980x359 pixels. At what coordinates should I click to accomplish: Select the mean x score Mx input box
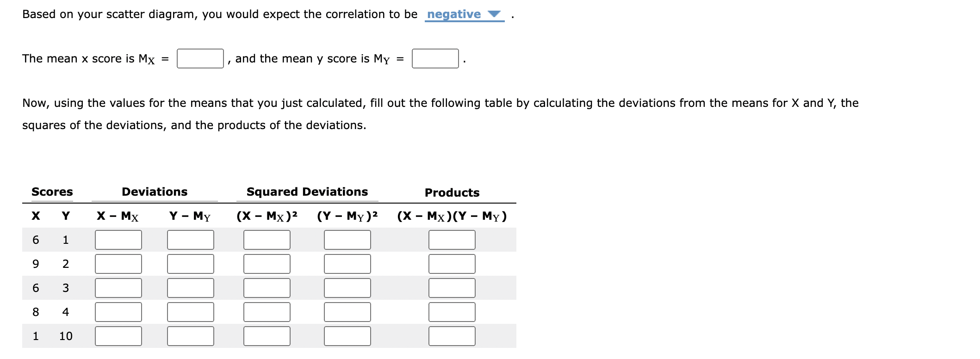click(x=199, y=58)
